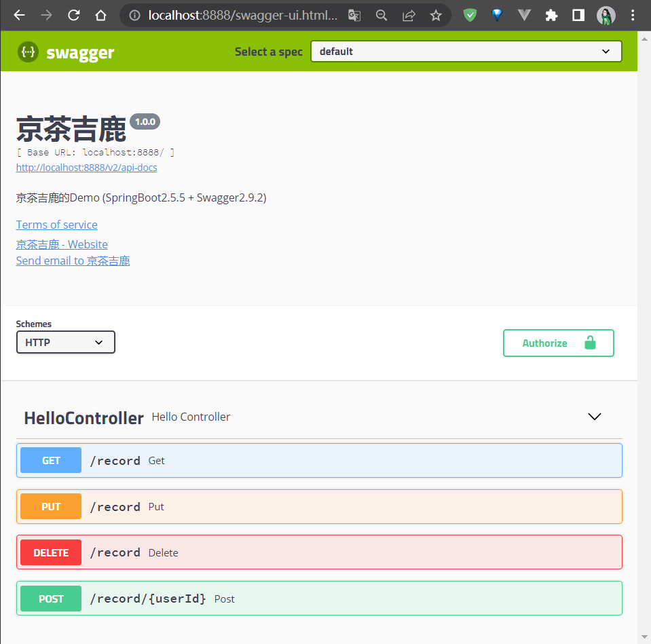The image size is (651, 644).
Task: Click the Hello Controller description text
Action: pos(191,417)
